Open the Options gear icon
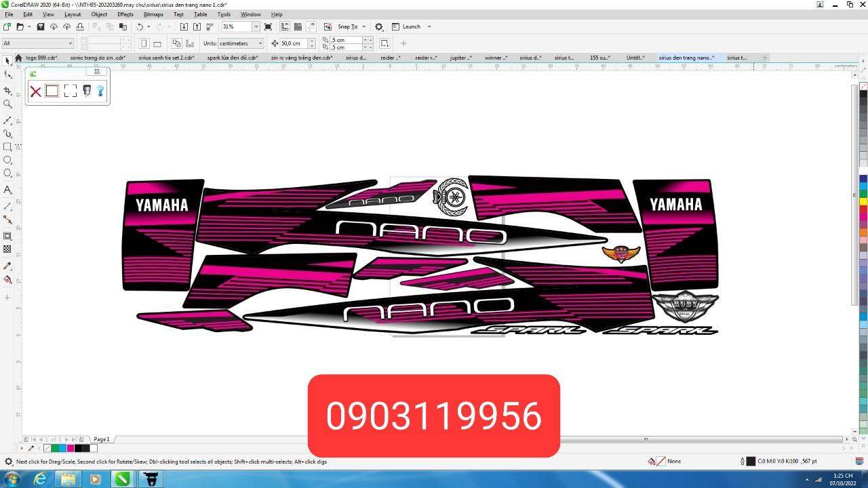The width and height of the screenshot is (868, 488). click(x=379, y=26)
